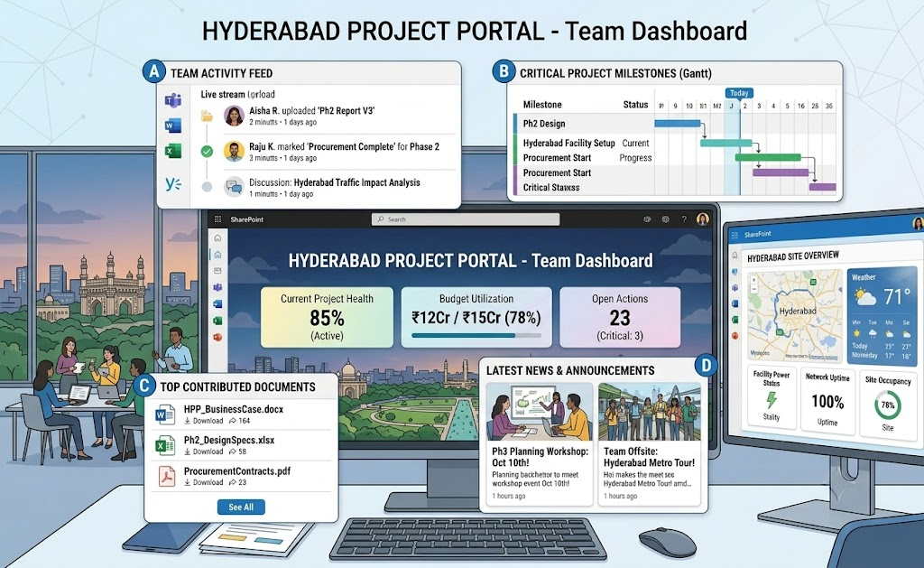The image size is (924, 568).
Task: Click the blue Ph2 Design Gantt bar
Action: point(678,124)
